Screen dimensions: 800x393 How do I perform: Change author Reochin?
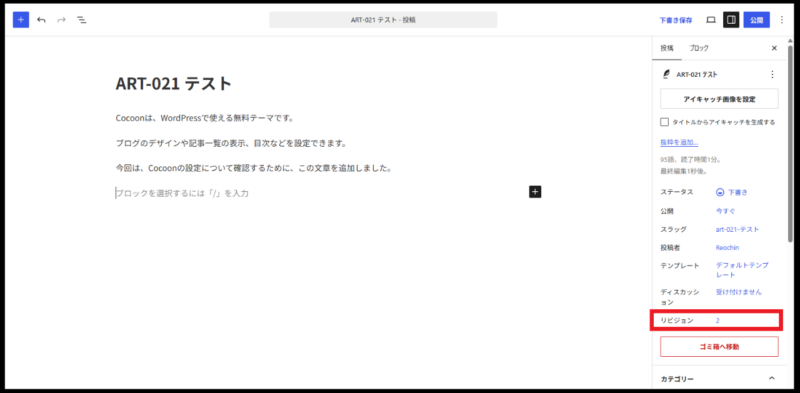pos(728,248)
